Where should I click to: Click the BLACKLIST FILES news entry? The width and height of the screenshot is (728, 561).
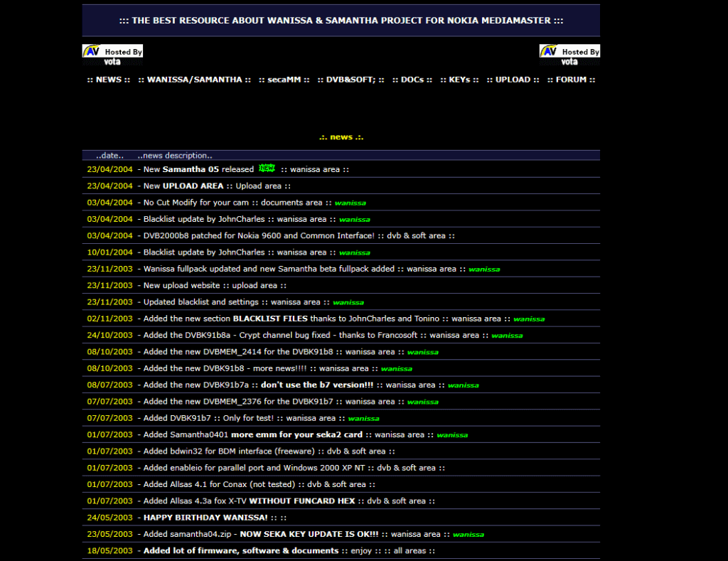click(x=270, y=319)
